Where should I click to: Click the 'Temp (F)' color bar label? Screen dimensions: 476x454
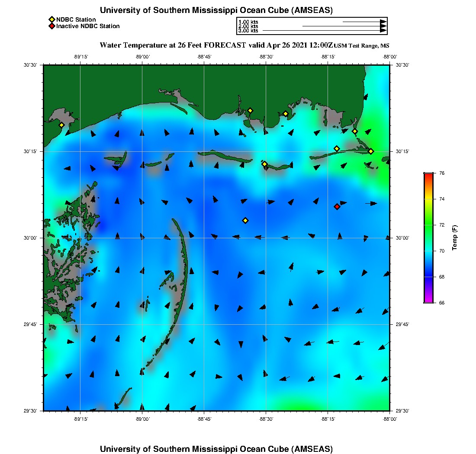click(x=455, y=238)
